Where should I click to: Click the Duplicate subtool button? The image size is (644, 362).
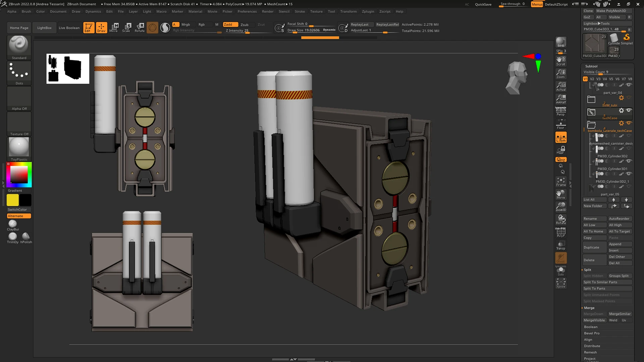tap(594, 247)
